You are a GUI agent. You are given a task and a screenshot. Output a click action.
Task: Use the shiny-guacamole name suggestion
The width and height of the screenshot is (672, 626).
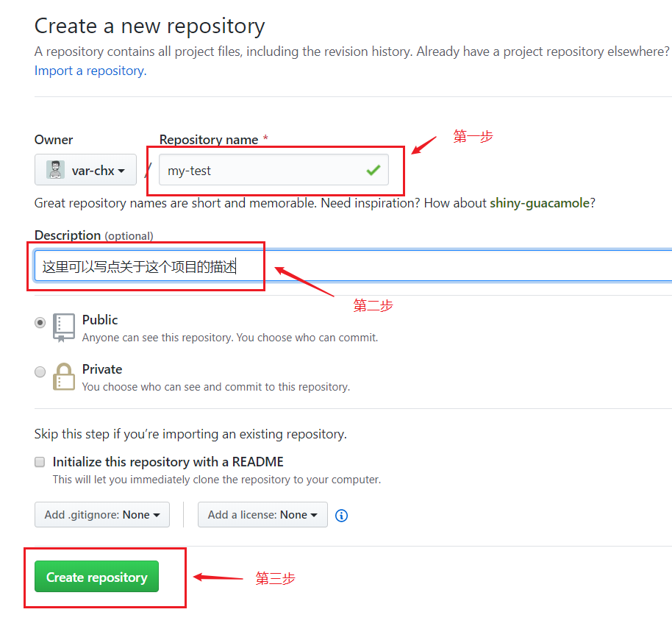tap(539, 203)
